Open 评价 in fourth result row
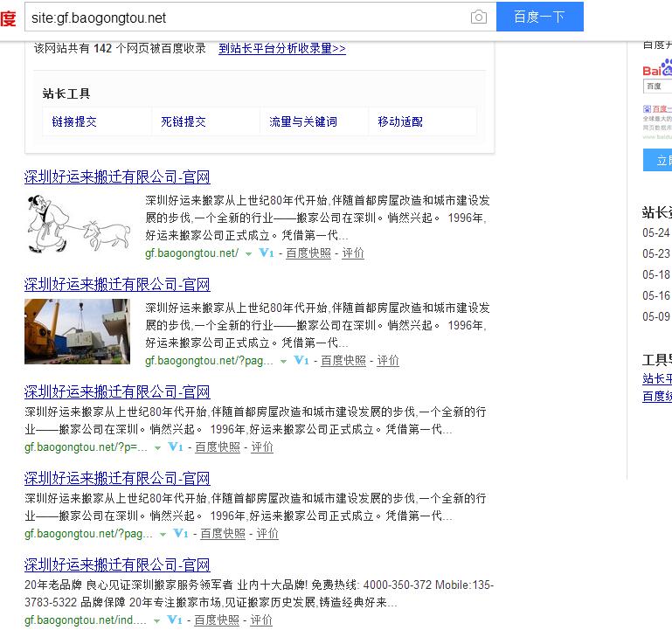Screen dimensions: 672x630 click(267, 534)
